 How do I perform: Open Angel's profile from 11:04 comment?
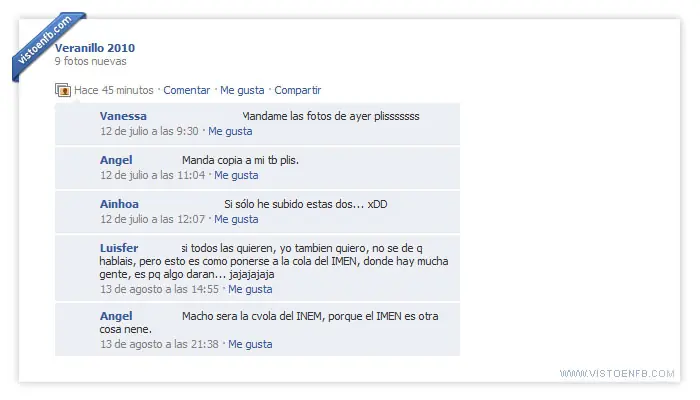(x=116, y=160)
